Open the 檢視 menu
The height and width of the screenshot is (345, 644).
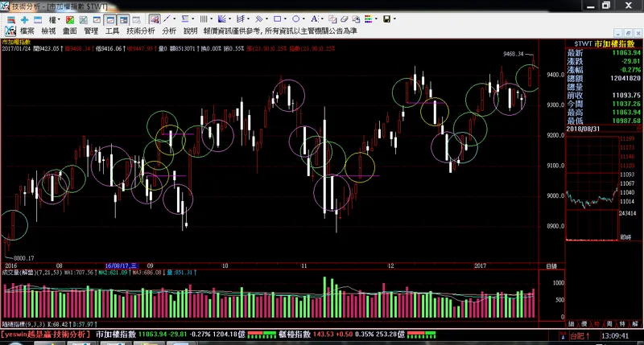48,31
